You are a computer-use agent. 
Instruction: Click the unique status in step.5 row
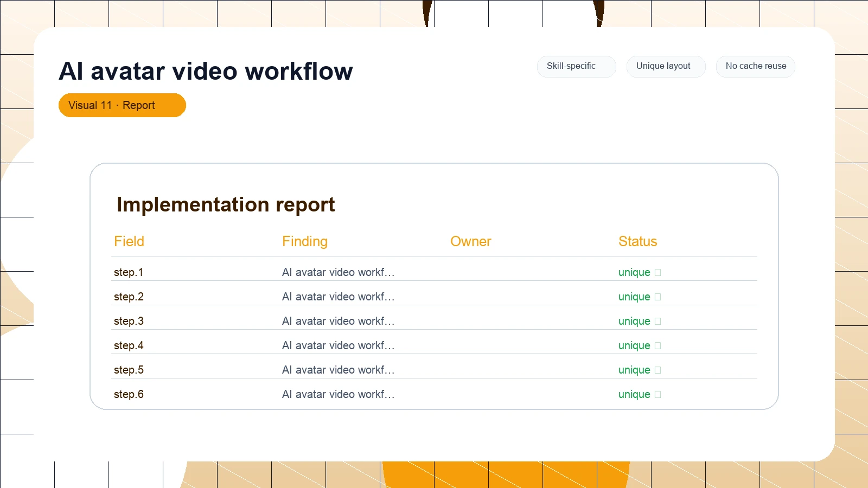(x=640, y=370)
